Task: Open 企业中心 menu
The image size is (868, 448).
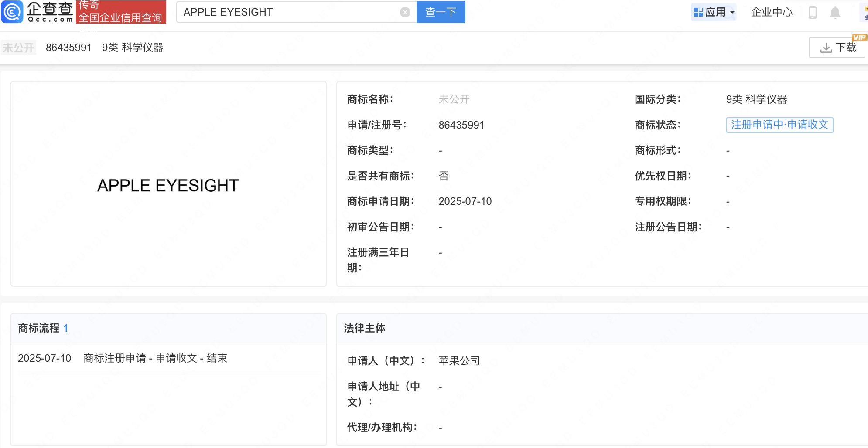Action: (x=771, y=12)
